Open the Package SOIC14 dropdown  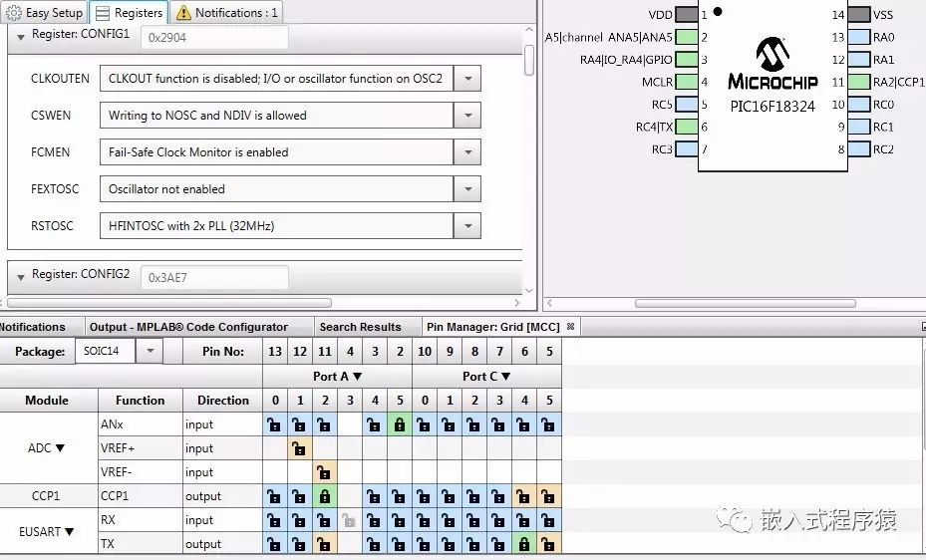[150, 351]
